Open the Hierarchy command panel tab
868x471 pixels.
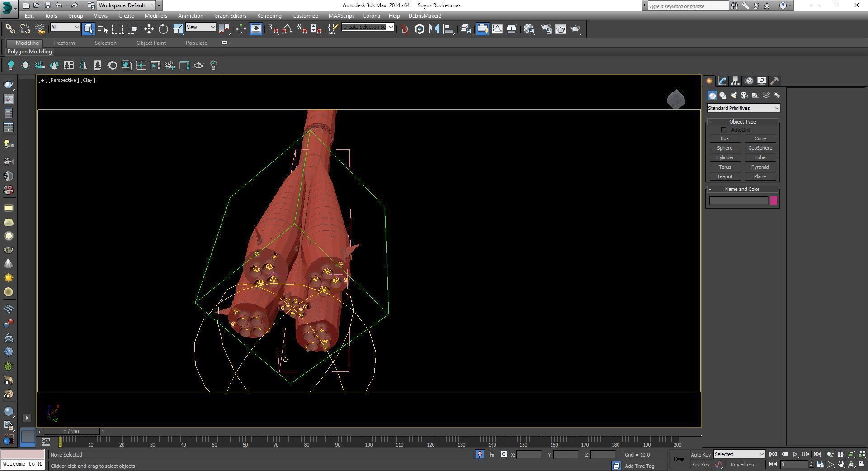(x=735, y=81)
